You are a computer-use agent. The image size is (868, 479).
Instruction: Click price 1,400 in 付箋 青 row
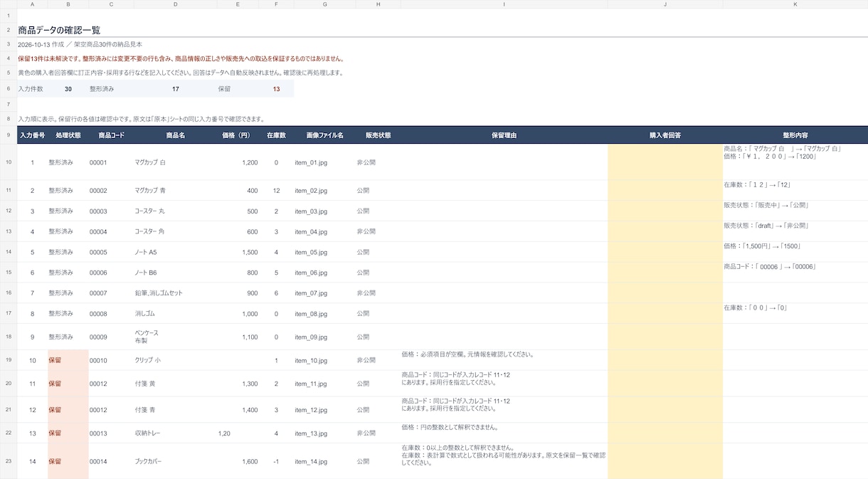click(x=250, y=410)
